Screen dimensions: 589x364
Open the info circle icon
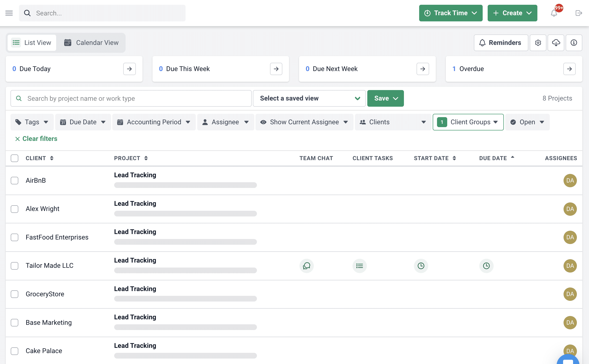pyautogui.click(x=574, y=43)
